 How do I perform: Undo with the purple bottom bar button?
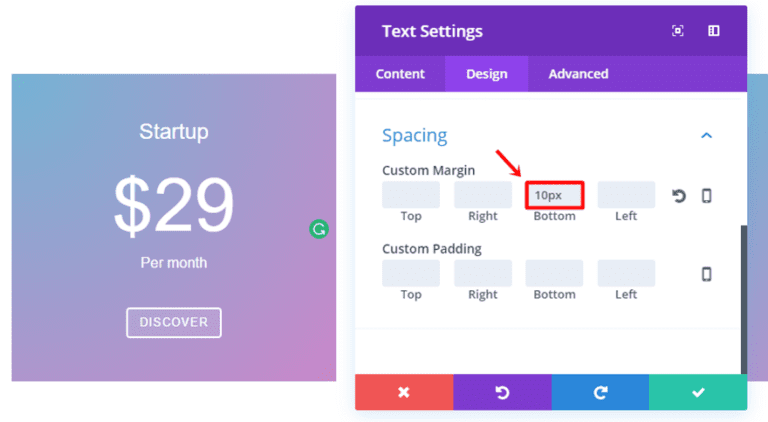502,392
